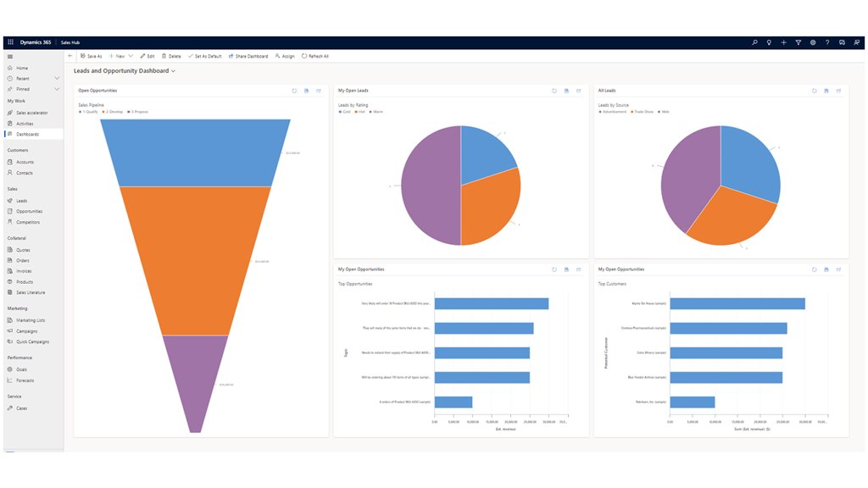Go back using the arrow in the command bar
The height and width of the screenshot is (488, 868).
click(70, 56)
